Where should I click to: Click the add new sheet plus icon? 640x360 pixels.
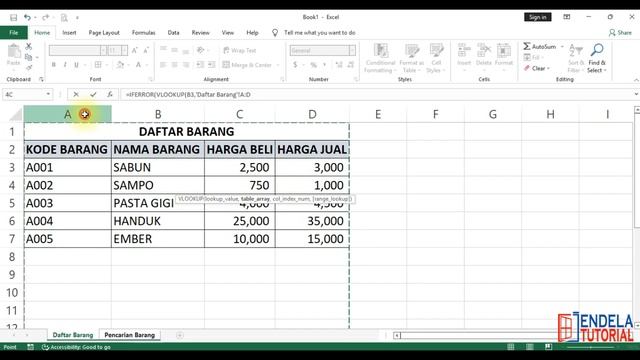pos(180,335)
